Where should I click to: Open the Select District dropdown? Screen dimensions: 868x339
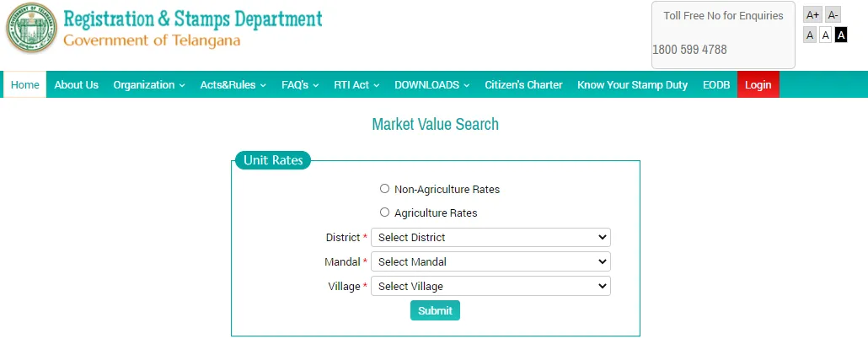click(x=490, y=238)
